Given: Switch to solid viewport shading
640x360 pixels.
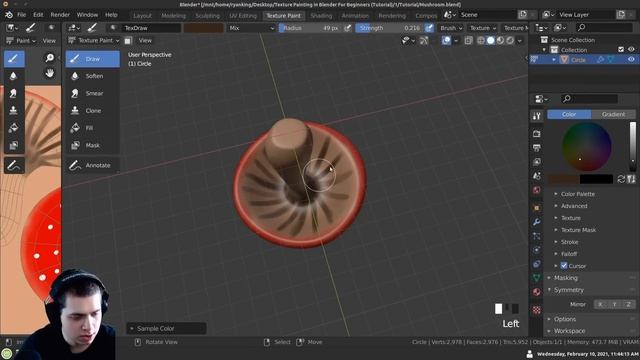Looking at the screenshot, I should point(491,40).
